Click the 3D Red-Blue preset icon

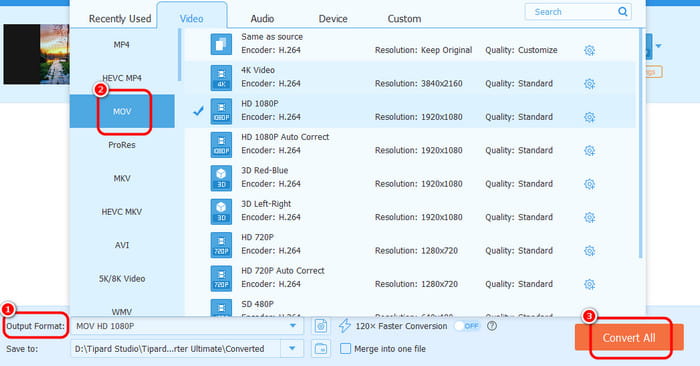point(221,178)
